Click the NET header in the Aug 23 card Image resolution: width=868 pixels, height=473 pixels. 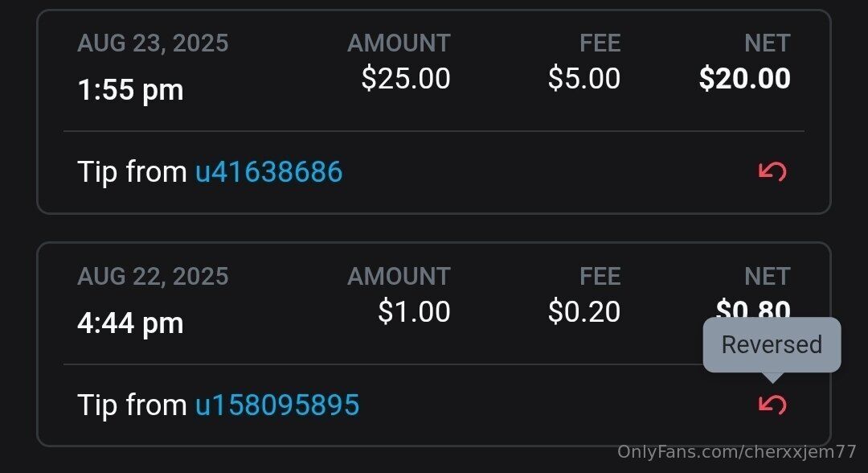[x=767, y=43]
